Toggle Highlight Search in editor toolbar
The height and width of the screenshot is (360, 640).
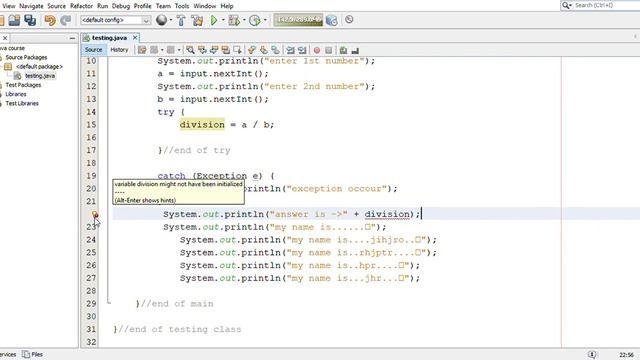pos(226,50)
